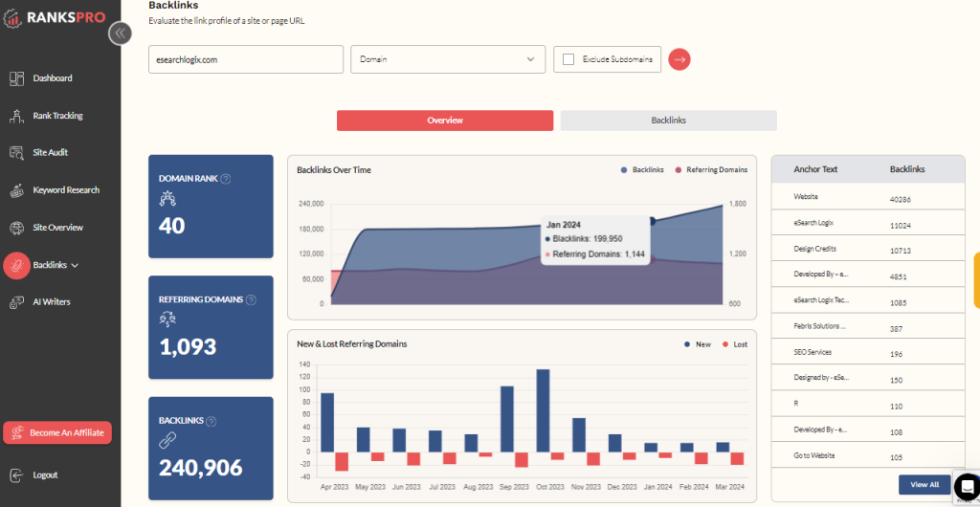The height and width of the screenshot is (507, 980).
Task: Click the eSearch Logix anchor row
Action: 868,223
